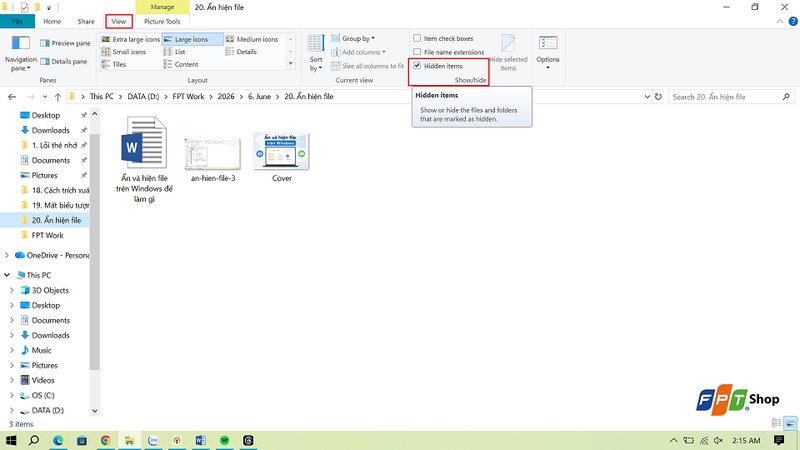This screenshot has height=450, width=800.
Task: Select folder 18. Cách trích xuất in sidebar
Action: point(55,190)
